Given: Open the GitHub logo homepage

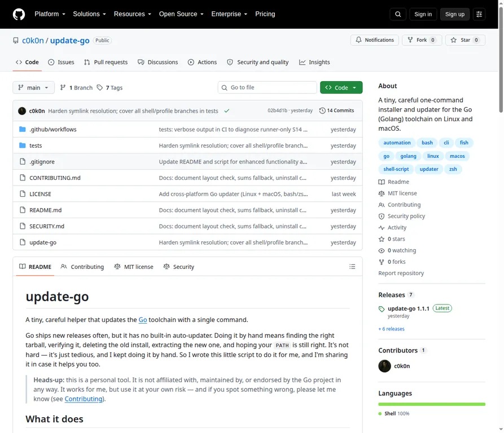Looking at the screenshot, I should point(19,14).
